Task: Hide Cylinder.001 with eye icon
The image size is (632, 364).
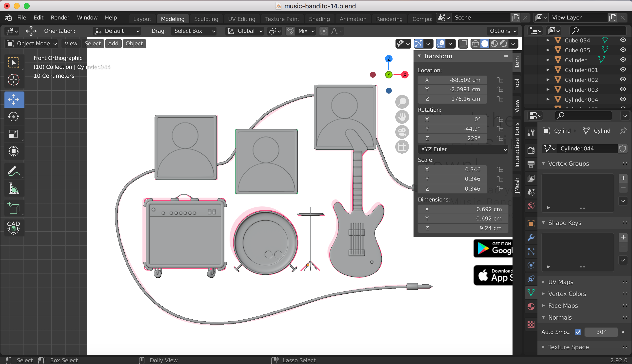Action: [623, 70]
